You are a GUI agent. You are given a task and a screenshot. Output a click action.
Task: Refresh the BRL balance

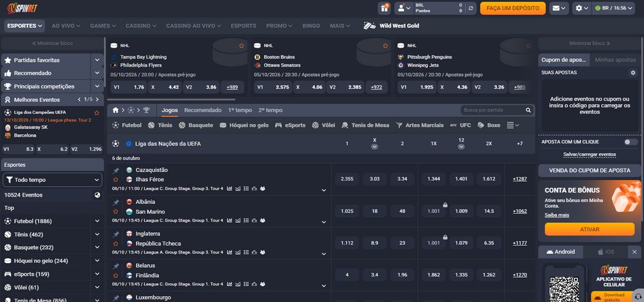point(471,8)
